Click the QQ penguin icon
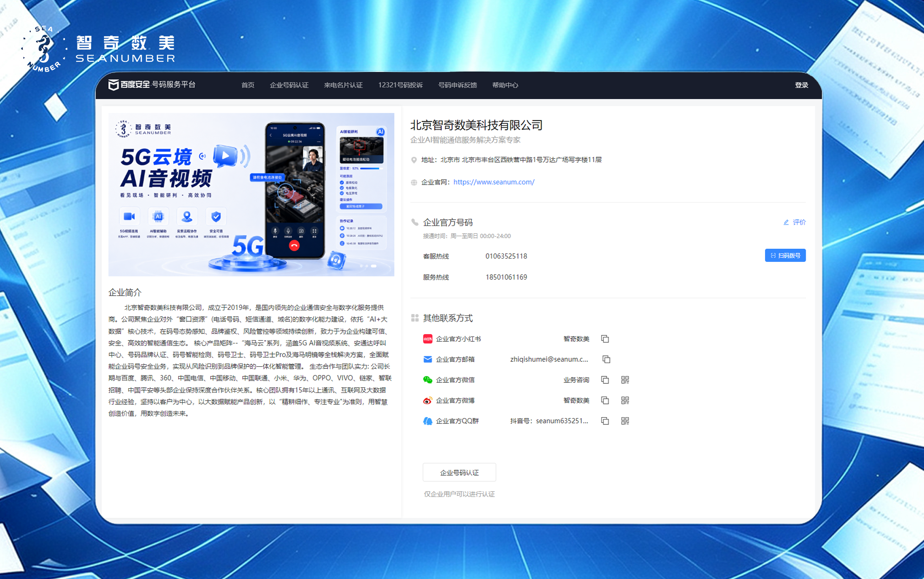Viewport: 924px width, 579px height. [427, 421]
